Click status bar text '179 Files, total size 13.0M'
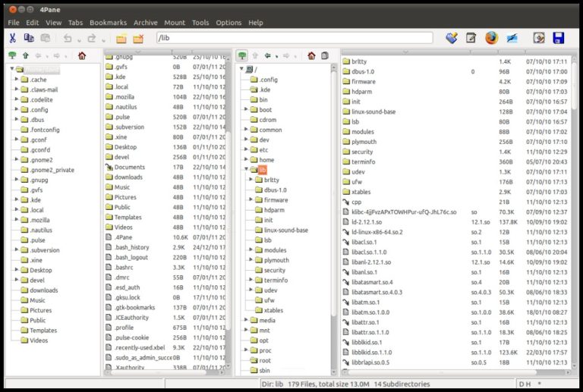The width and height of the screenshot is (583, 392). (x=328, y=384)
